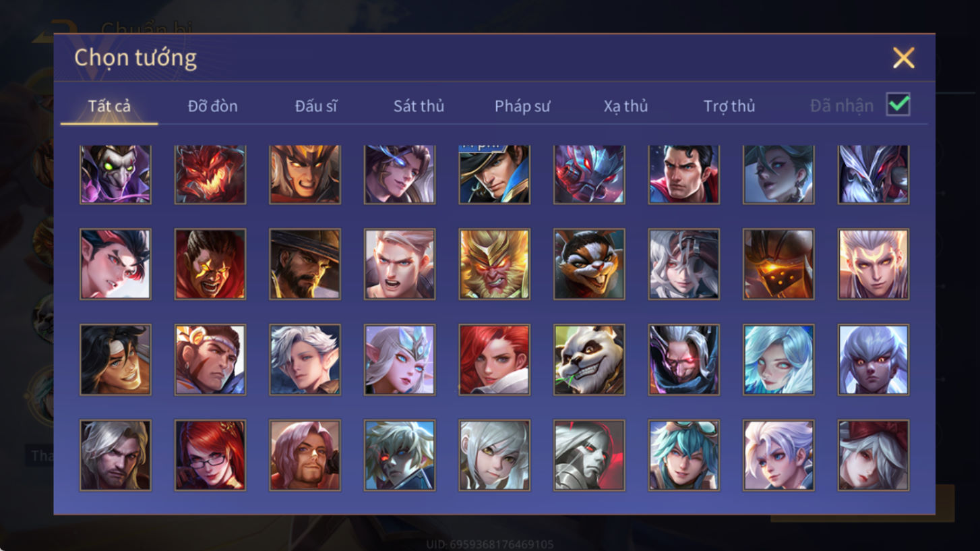Select the dark armored helmet with glowing dots
The width and height of the screenshot is (980, 551).
coord(778,264)
